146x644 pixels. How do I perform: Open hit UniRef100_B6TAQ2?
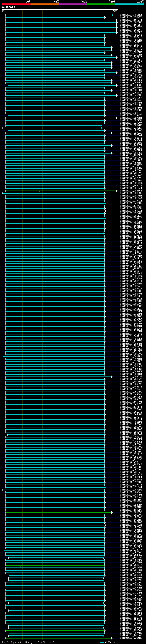[x=131, y=22]
